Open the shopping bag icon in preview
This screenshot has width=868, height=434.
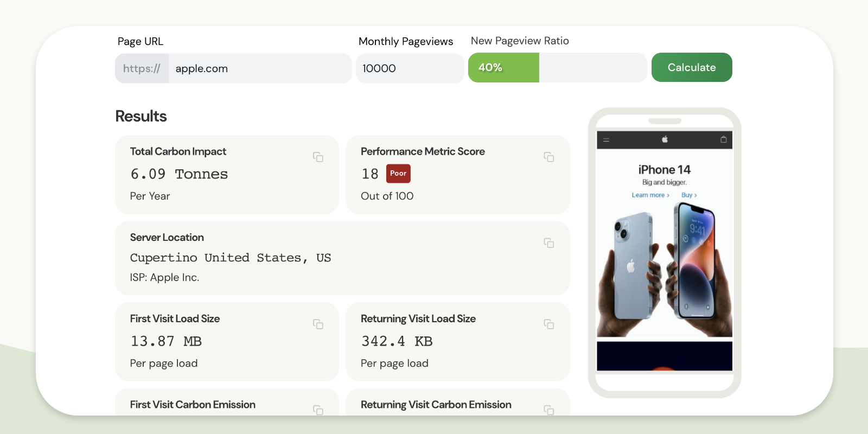[x=723, y=139]
